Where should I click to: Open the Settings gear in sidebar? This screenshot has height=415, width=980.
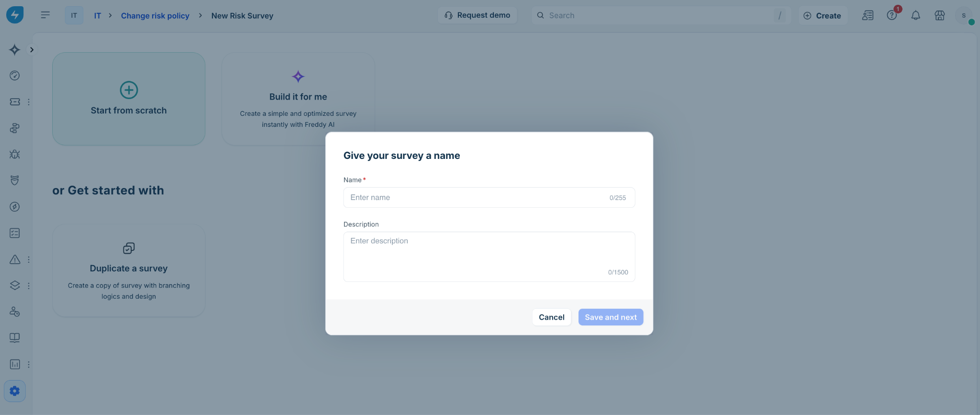point(15,391)
